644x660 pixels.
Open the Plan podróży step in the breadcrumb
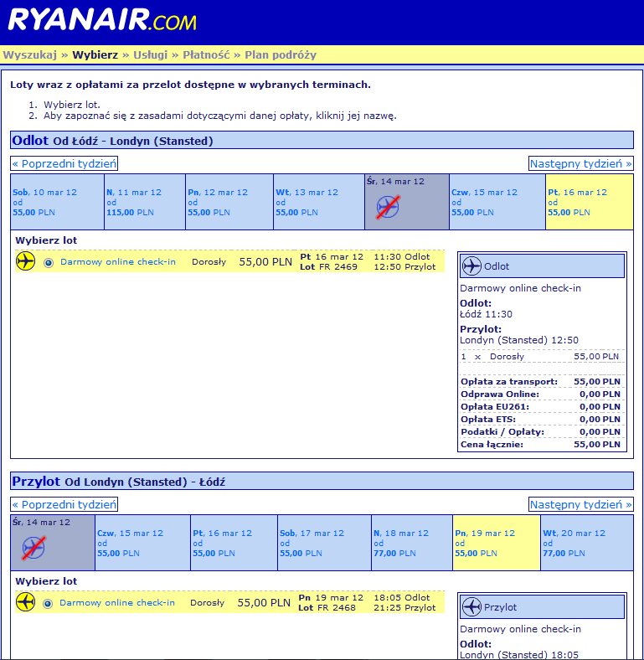(281, 54)
